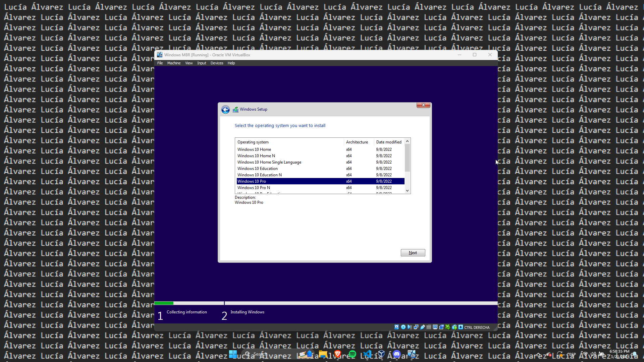Image resolution: width=644 pixels, height=362 pixels.
Task: Select Windows 10 Home Single Language
Action: point(269,162)
